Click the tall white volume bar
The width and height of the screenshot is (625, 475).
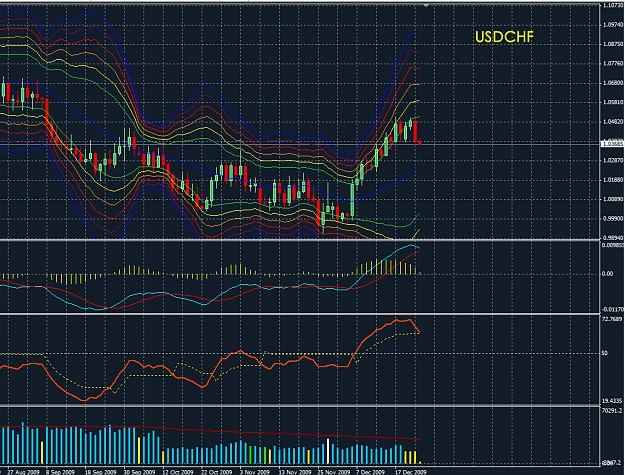click(328, 451)
